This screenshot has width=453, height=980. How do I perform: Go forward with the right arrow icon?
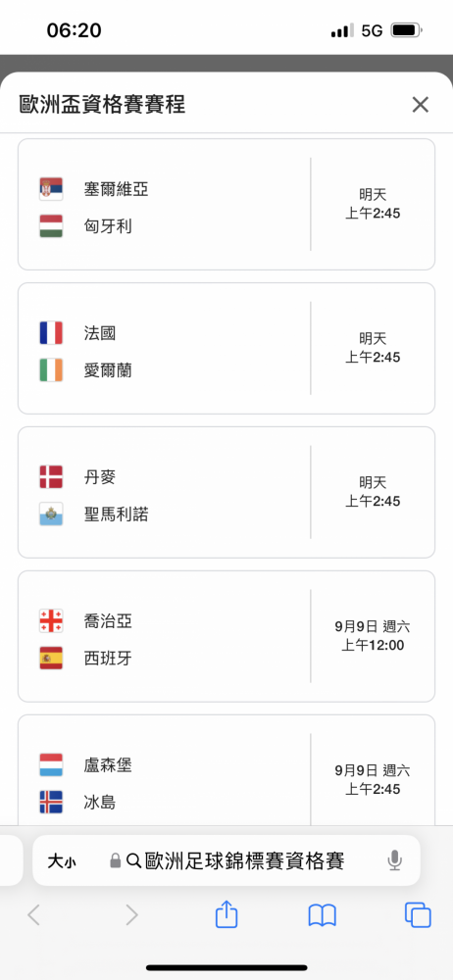tap(131, 915)
